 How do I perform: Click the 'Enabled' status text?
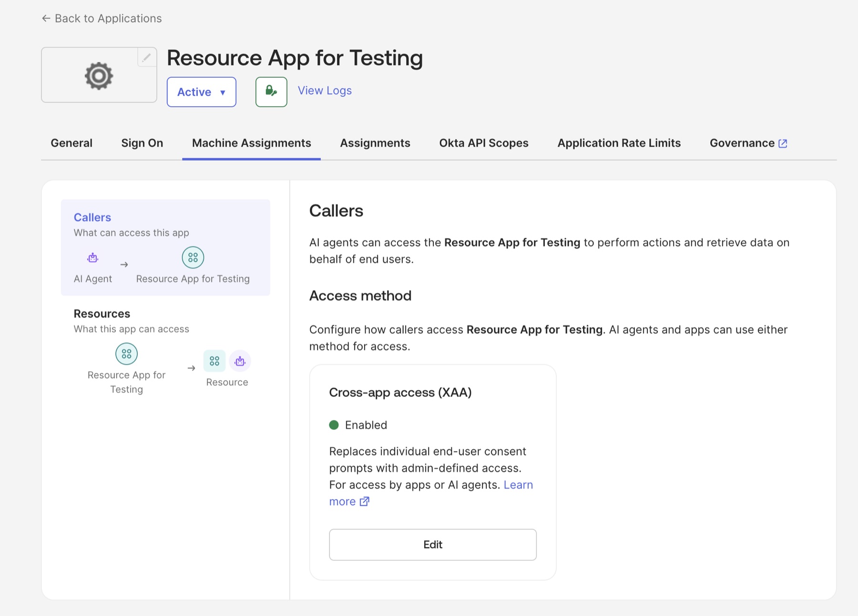[x=366, y=425]
